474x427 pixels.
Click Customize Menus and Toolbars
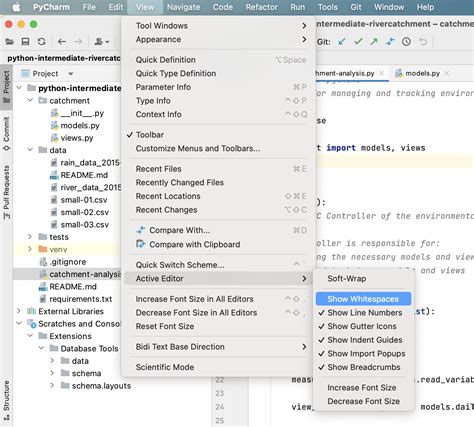217,149
